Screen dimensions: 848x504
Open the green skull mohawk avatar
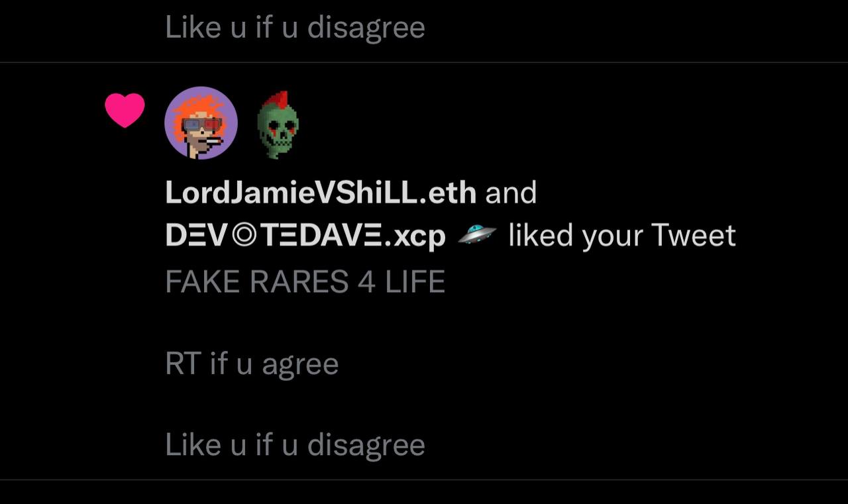[x=278, y=125]
